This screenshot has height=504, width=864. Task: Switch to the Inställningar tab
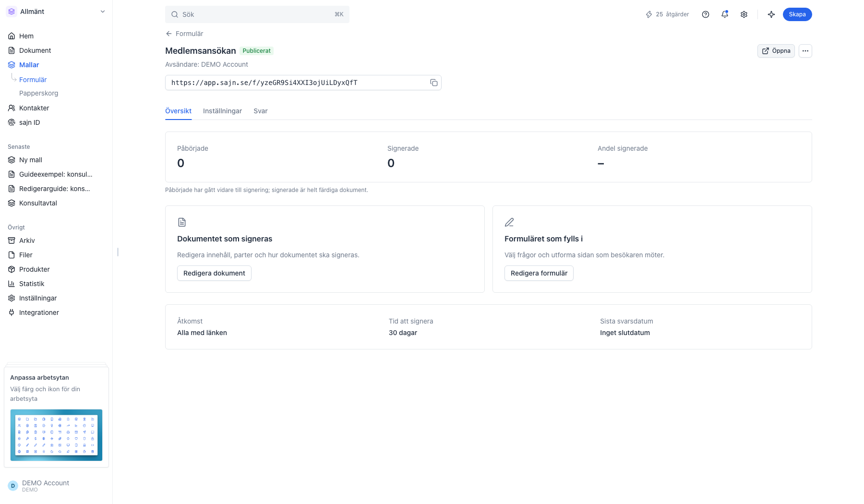[222, 111]
